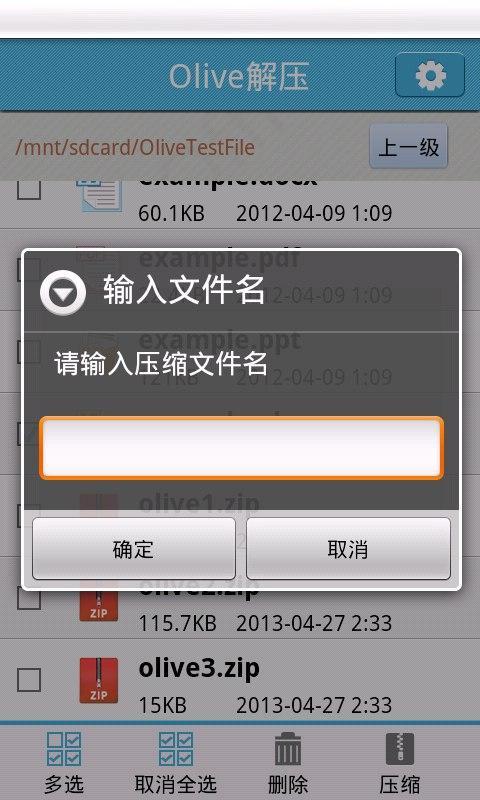Confirm the file name with 确定
The height and width of the screenshot is (800, 480).
coord(134,548)
